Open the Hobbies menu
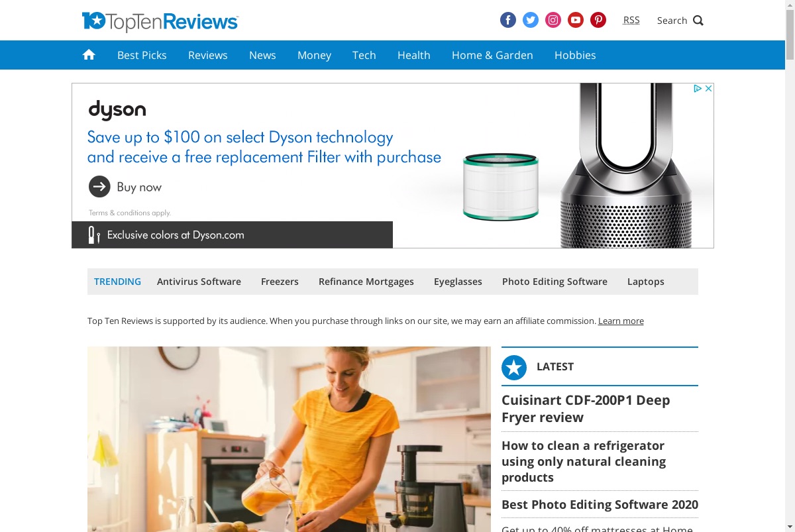 tap(575, 55)
